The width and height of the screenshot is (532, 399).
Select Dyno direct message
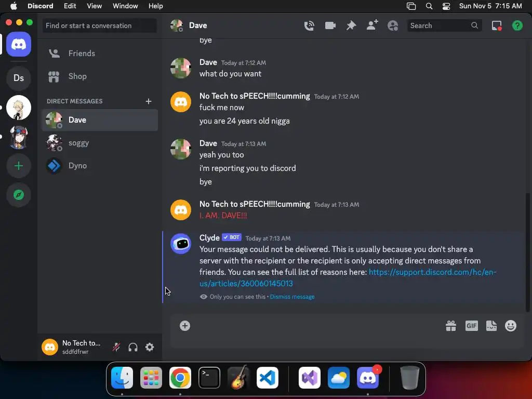pyautogui.click(x=100, y=166)
